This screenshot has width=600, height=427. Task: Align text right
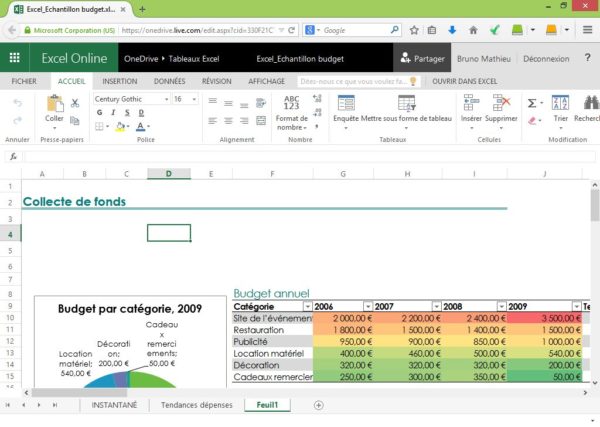(x=244, y=121)
